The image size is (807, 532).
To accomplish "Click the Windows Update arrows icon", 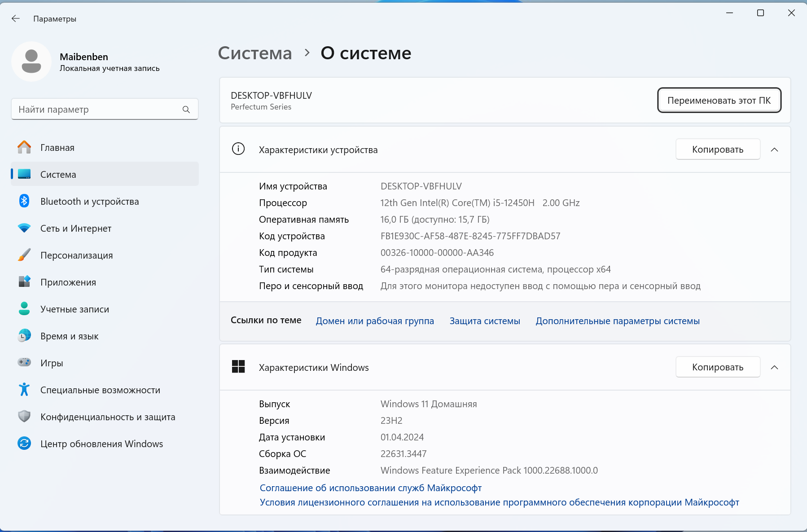I will 24,444.
